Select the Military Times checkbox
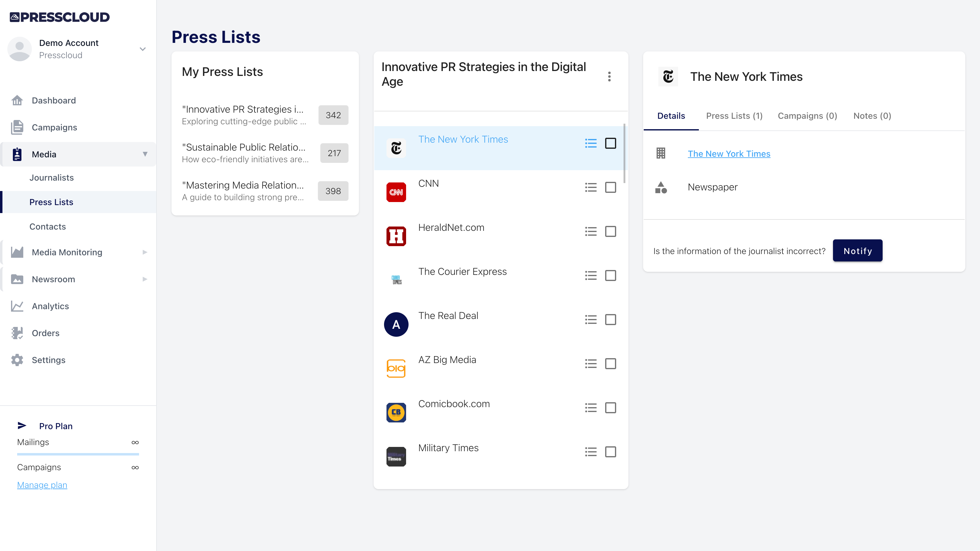 [x=610, y=452]
